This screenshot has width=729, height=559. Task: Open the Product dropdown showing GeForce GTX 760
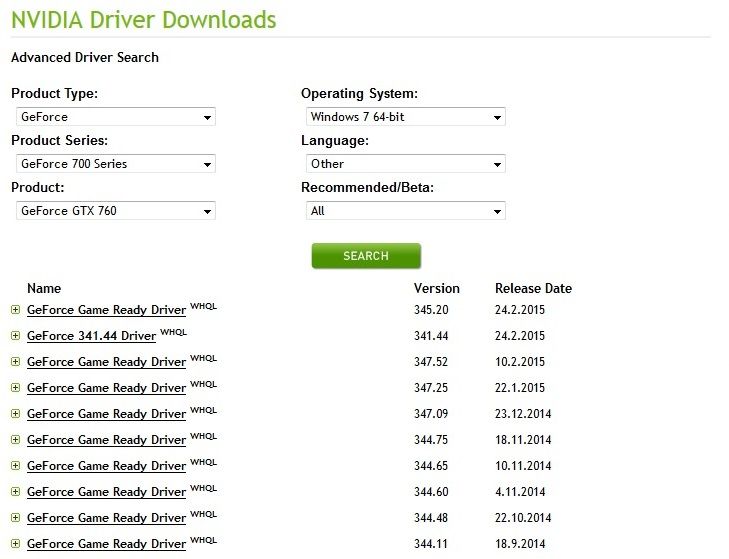pyautogui.click(x=116, y=211)
